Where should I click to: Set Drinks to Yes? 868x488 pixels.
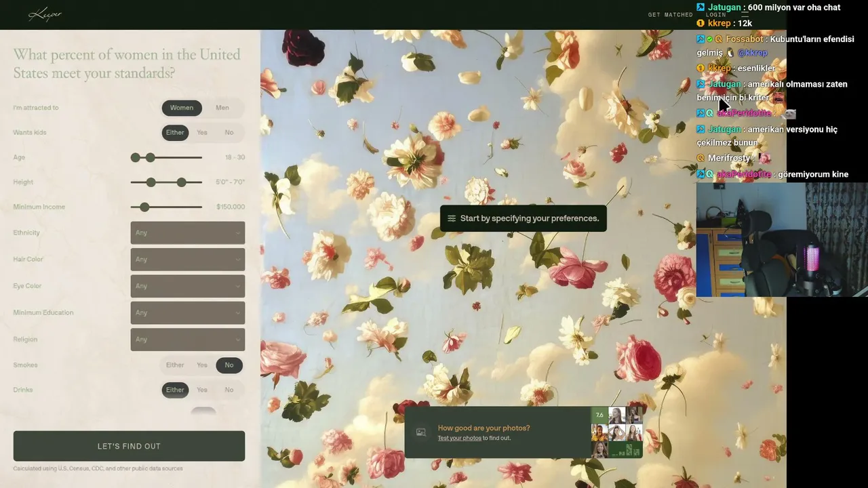point(202,390)
